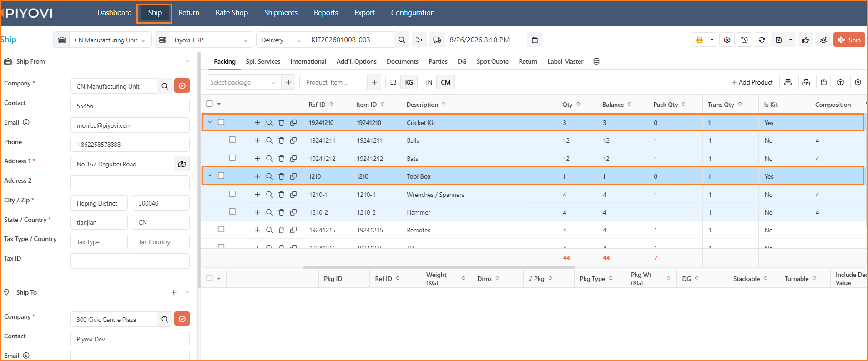Tick the Tool Box row checkbox
868x361 pixels.
(221, 175)
